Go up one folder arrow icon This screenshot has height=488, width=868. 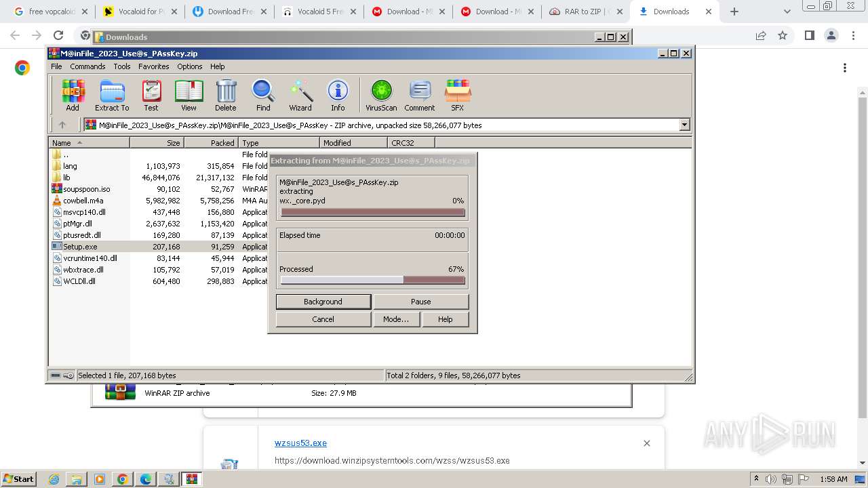click(x=62, y=125)
